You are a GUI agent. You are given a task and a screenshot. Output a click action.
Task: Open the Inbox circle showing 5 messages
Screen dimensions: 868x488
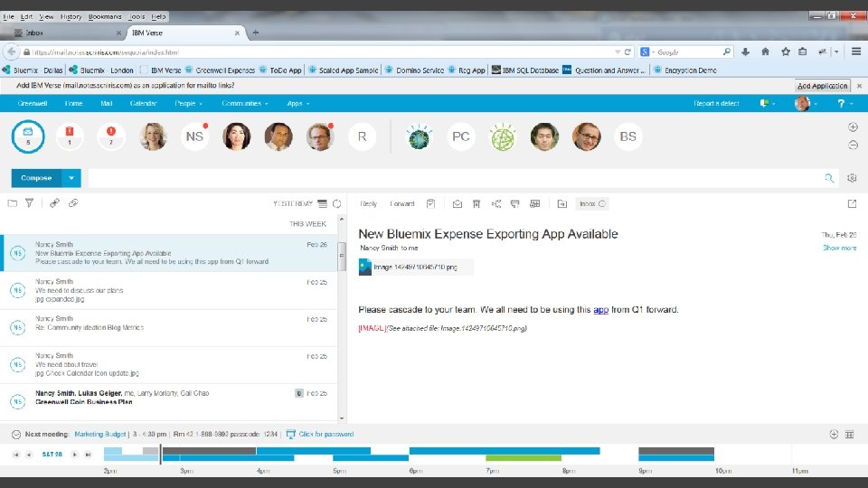pyautogui.click(x=28, y=136)
